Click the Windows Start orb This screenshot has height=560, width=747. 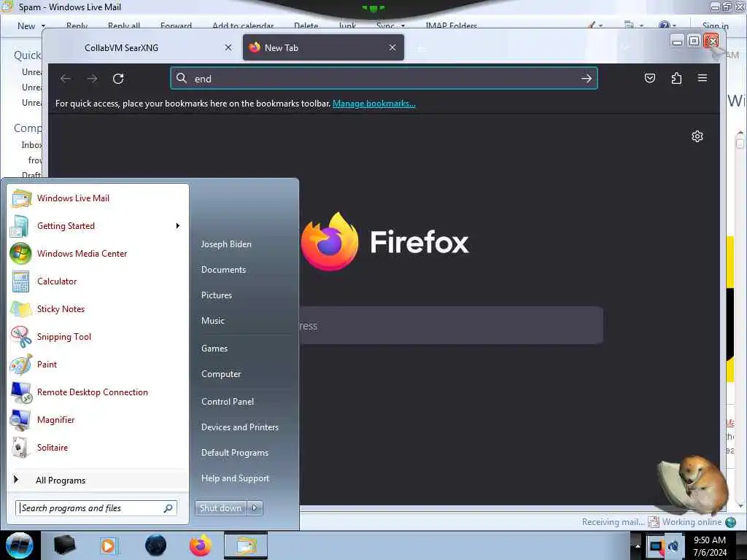point(19,545)
